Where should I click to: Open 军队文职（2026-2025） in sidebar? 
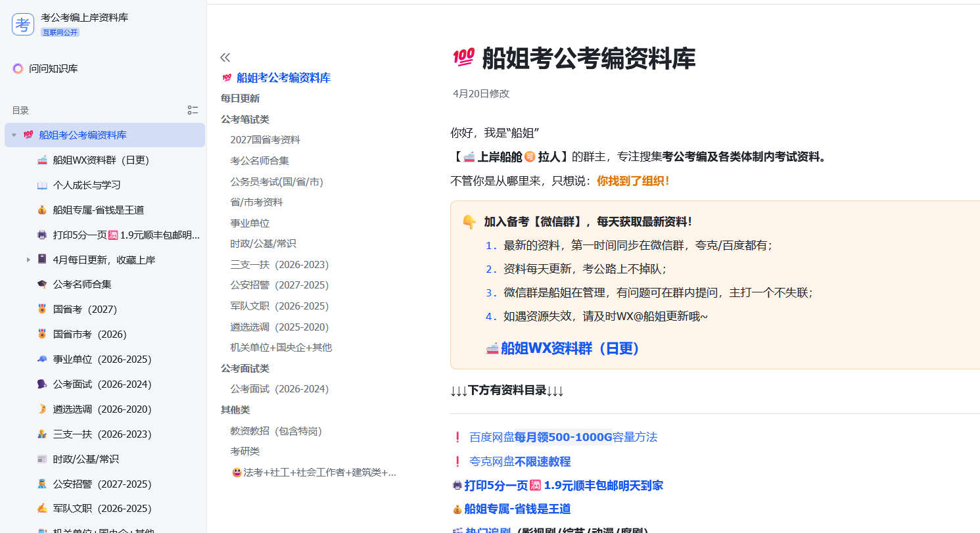point(102,508)
